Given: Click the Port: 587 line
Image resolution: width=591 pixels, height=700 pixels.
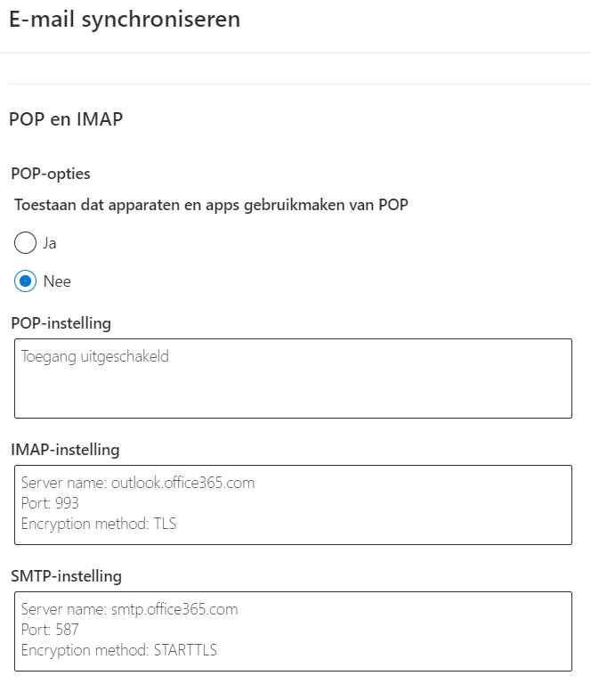Looking at the screenshot, I should [50, 630].
